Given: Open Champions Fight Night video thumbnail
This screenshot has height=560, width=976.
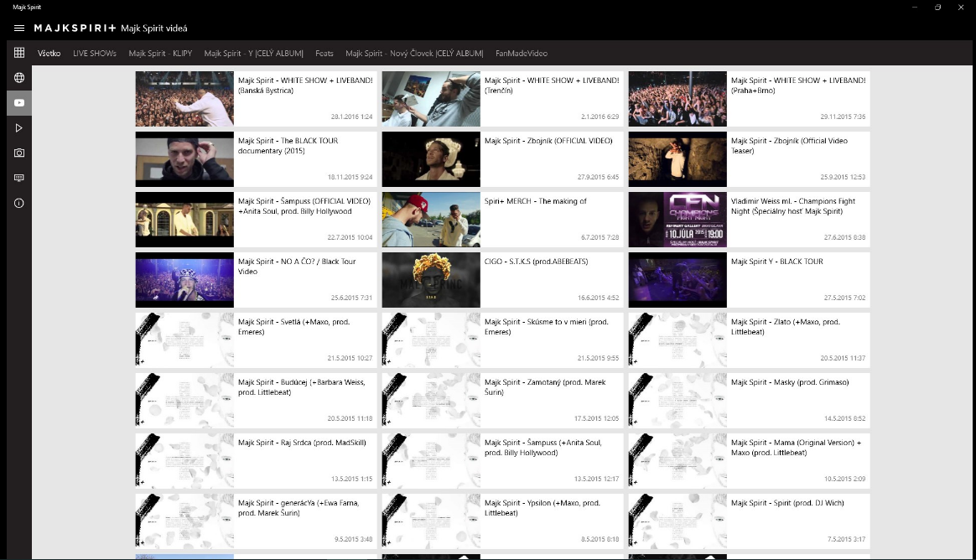Looking at the screenshot, I should tap(677, 220).
